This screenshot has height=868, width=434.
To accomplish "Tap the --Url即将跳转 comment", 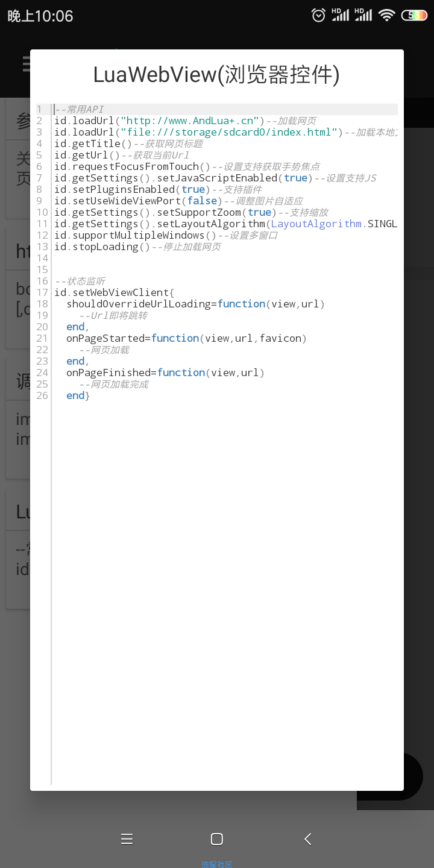I will pyautogui.click(x=113, y=315).
